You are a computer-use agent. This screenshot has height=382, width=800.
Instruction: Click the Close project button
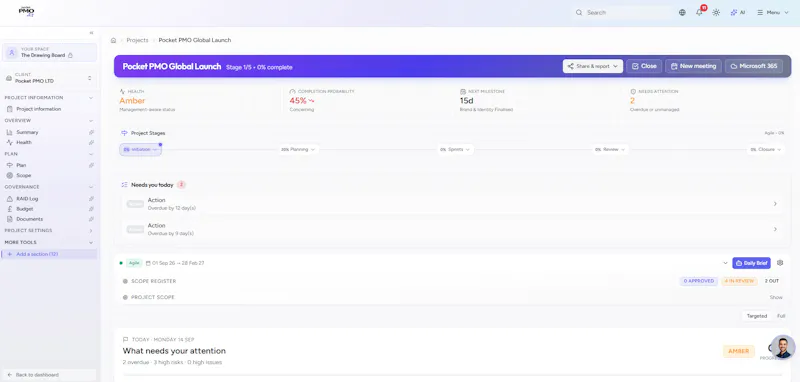tap(644, 66)
